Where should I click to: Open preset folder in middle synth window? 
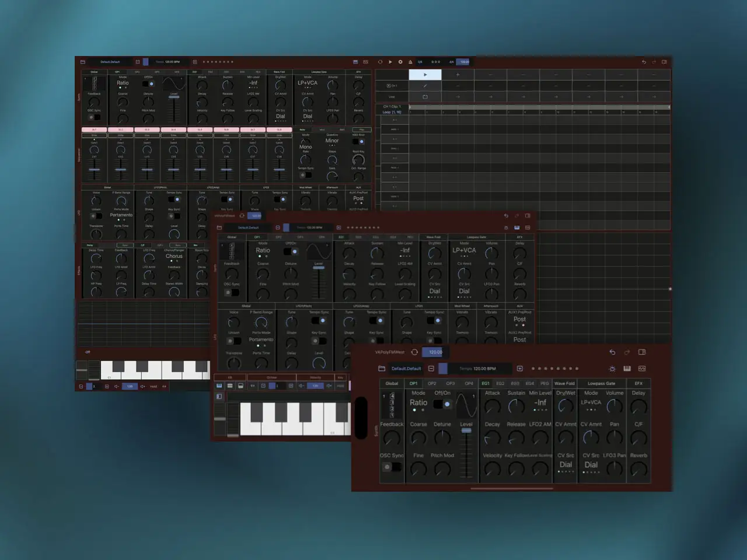[219, 228]
